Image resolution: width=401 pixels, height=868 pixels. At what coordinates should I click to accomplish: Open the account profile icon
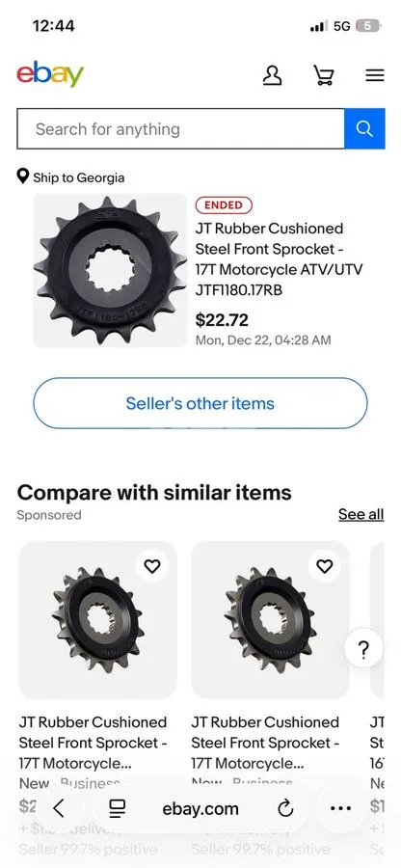click(272, 74)
